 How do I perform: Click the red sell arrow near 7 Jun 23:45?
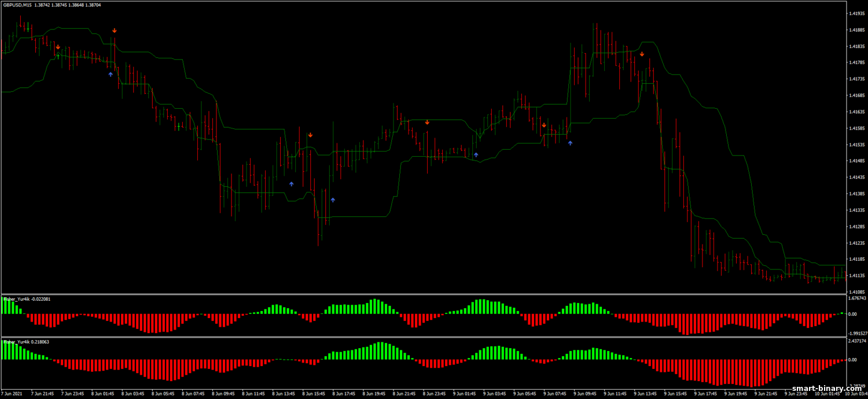click(58, 47)
